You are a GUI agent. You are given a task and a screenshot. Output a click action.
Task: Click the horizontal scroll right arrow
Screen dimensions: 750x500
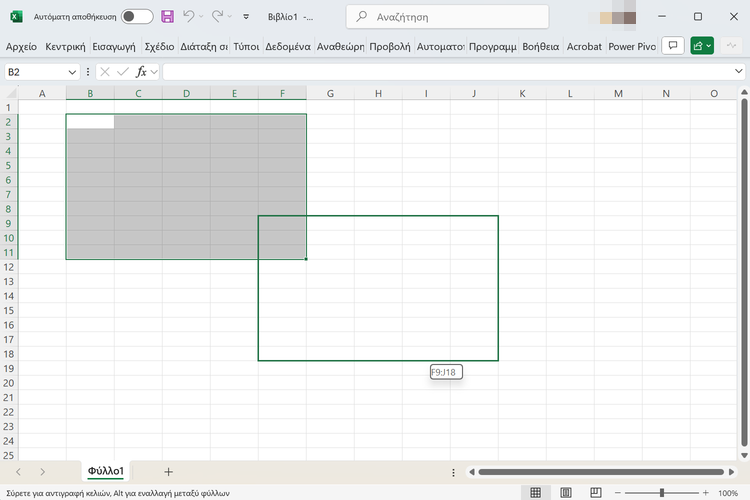[731, 472]
